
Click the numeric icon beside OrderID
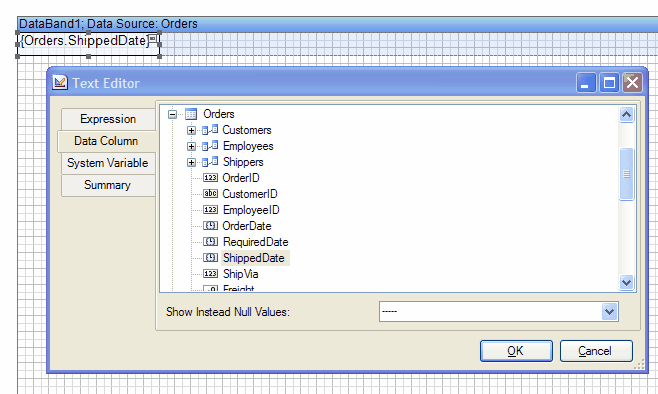(x=210, y=177)
